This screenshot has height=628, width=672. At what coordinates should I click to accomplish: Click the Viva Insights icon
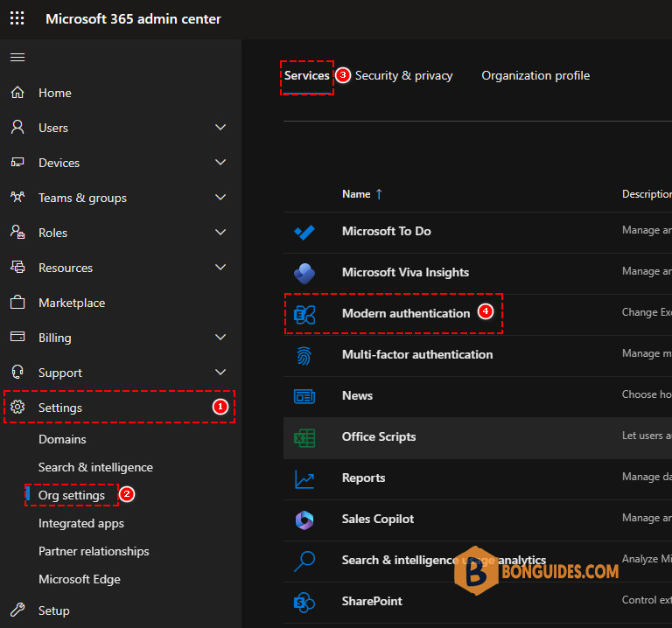click(304, 273)
